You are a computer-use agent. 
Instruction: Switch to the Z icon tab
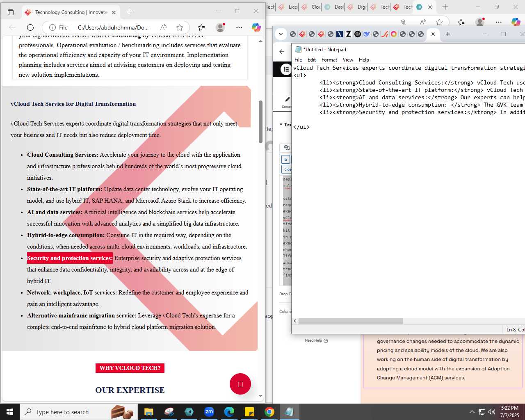[x=349, y=34]
